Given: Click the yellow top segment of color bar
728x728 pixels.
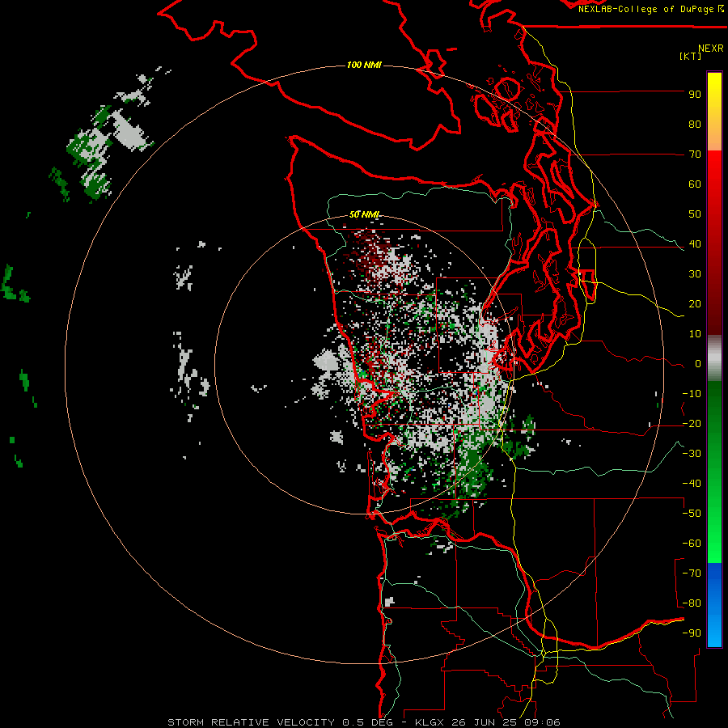Looking at the screenshot, I should 714,112.
